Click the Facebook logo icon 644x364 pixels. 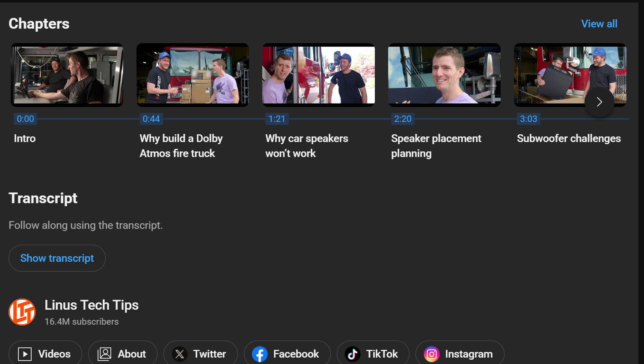tap(260, 354)
